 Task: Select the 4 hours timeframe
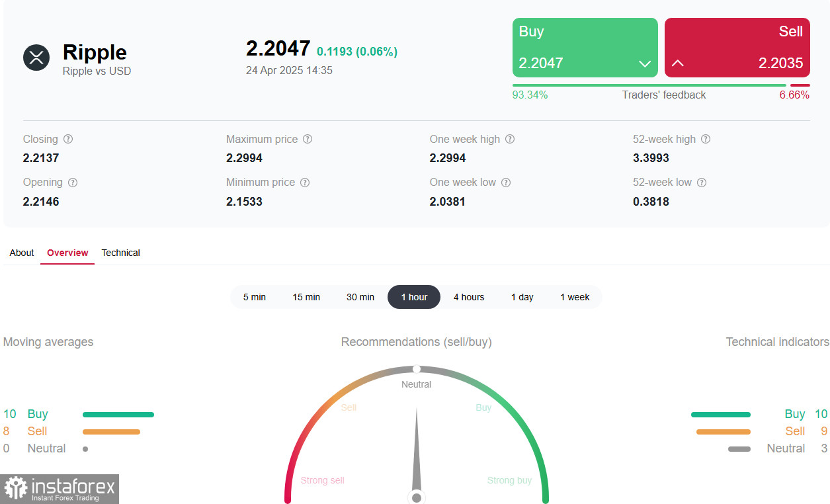point(469,297)
